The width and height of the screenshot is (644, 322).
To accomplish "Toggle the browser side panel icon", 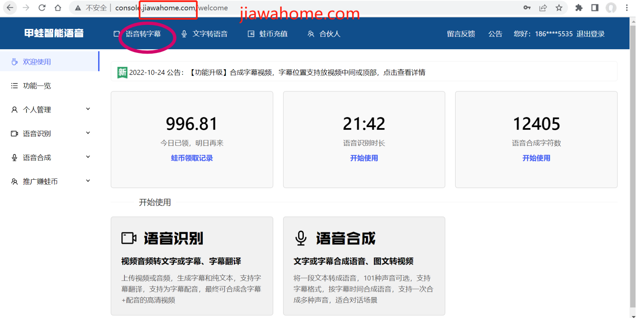I will tap(595, 7).
